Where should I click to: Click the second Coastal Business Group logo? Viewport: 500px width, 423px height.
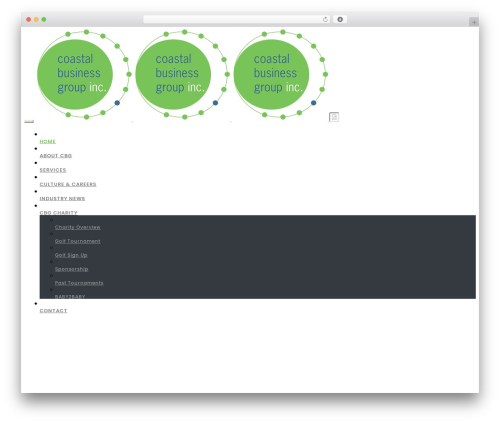coord(182,74)
